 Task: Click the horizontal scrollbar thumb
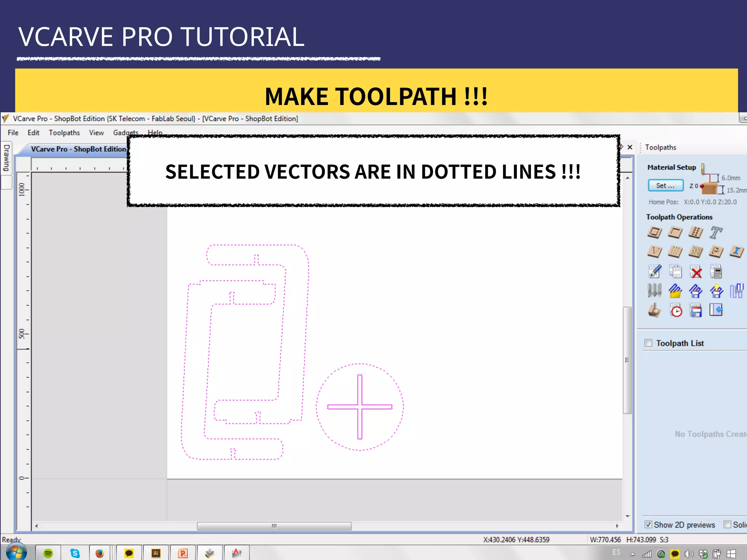pos(274,526)
